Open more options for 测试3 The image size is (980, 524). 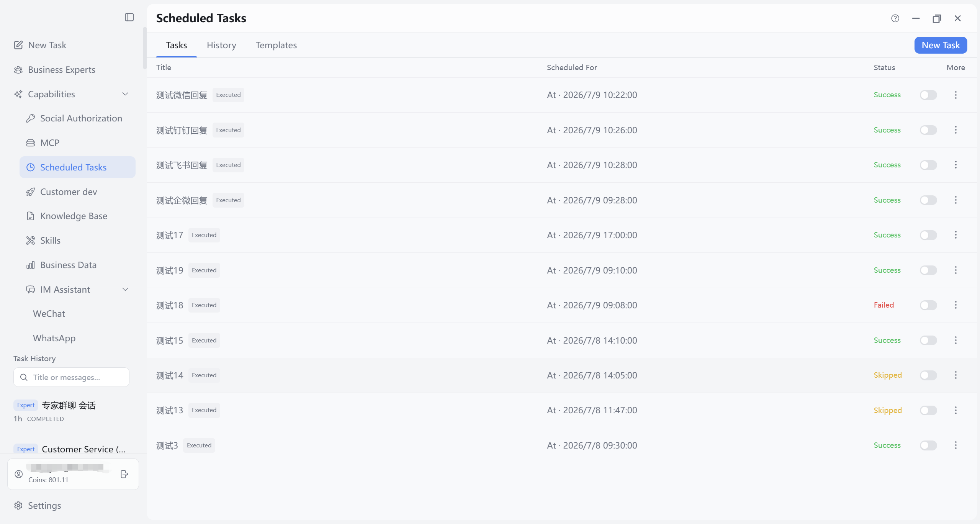pos(955,445)
